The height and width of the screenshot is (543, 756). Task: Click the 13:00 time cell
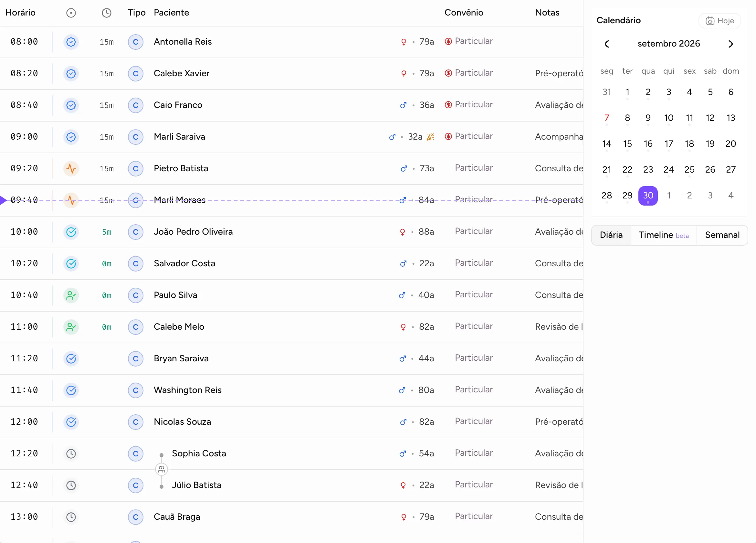pyautogui.click(x=24, y=517)
